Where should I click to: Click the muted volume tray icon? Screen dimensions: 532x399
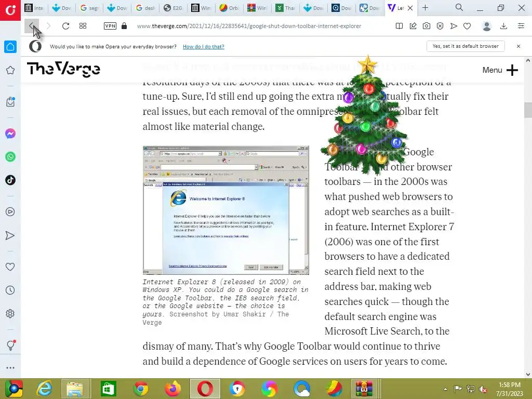(483, 389)
